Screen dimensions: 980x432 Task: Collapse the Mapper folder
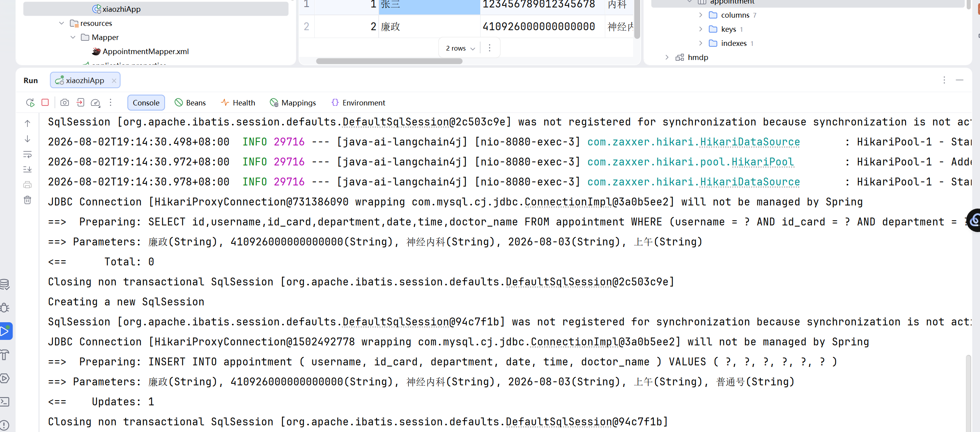[x=73, y=37]
